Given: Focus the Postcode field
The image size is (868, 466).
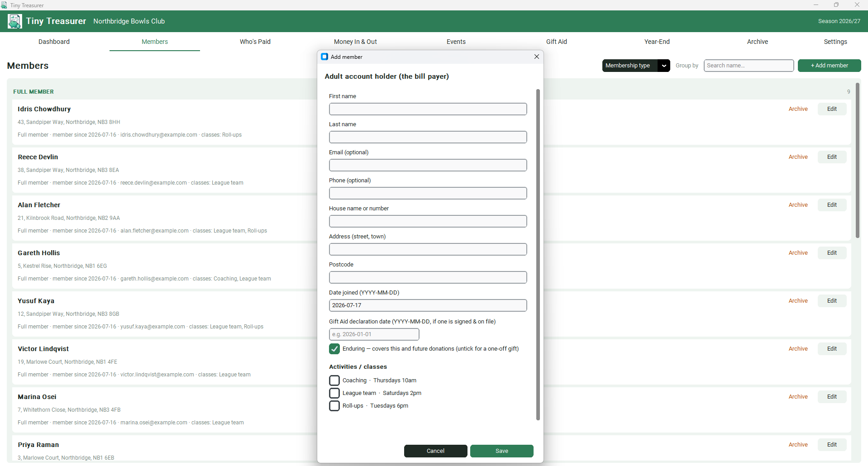Looking at the screenshot, I should coord(428,277).
